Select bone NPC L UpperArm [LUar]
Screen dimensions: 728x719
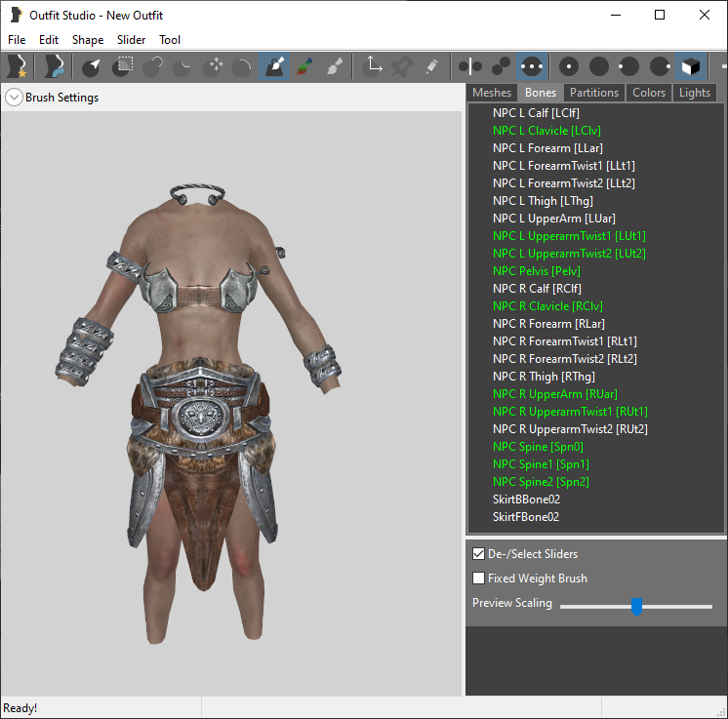(554, 219)
